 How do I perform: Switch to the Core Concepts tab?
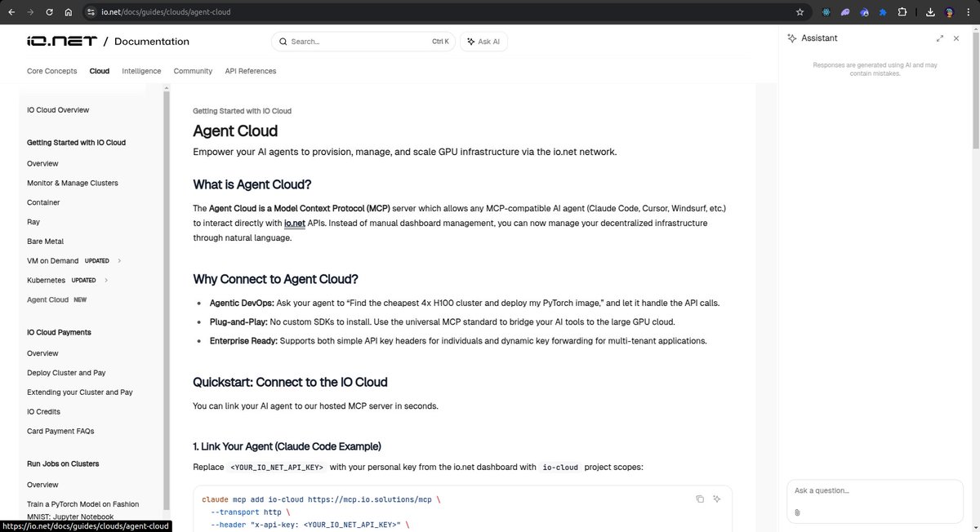click(52, 71)
